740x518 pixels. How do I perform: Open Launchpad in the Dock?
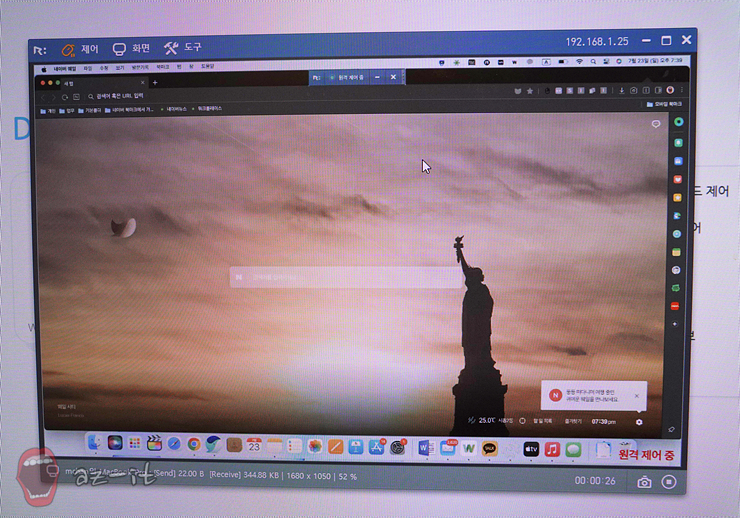135,443
